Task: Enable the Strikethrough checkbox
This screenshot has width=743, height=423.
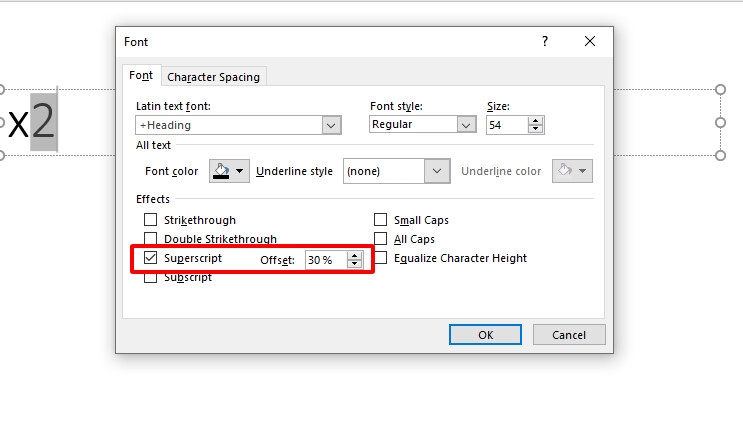Action: tap(151, 220)
